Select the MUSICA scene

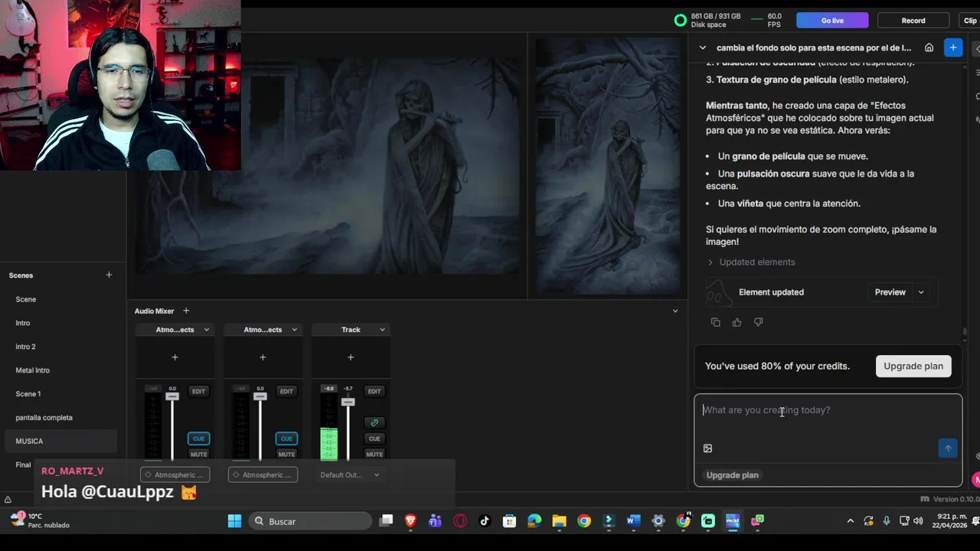[x=60, y=442]
